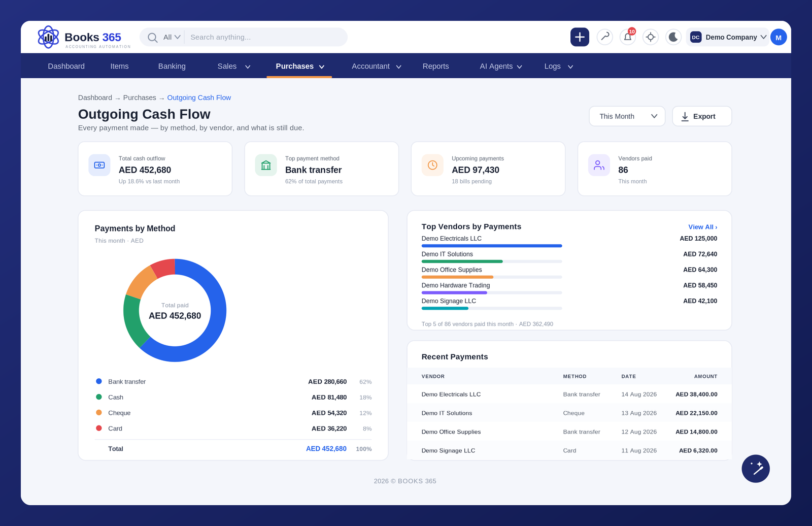
Task: Toggle dark mode moon icon
Action: point(673,37)
